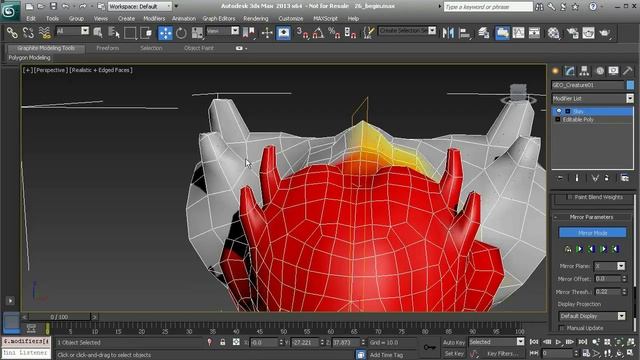The width and height of the screenshot is (640, 360).
Task: Activate the Select and Rotate tool
Action: pyautogui.click(x=181, y=33)
